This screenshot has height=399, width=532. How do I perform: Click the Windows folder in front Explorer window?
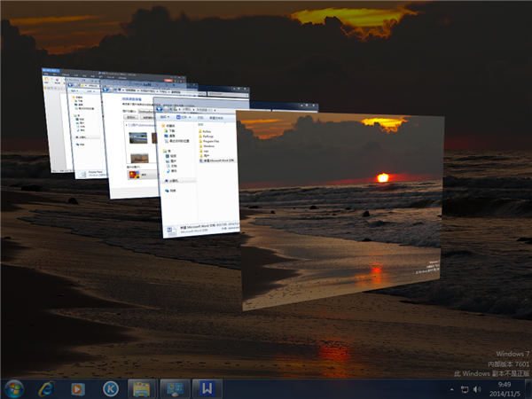click(x=209, y=147)
